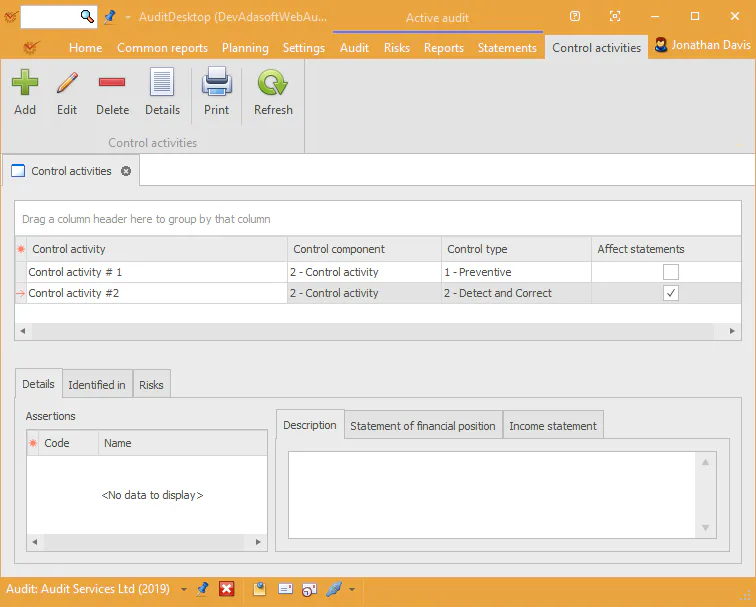Click the 1 - Preventive cell

tap(516, 272)
